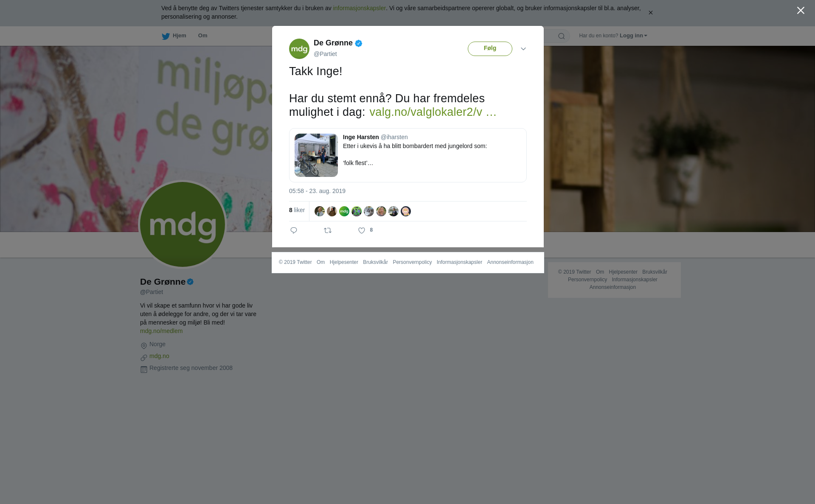
Task: Click the 8 liker count
Action: (x=297, y=210)
